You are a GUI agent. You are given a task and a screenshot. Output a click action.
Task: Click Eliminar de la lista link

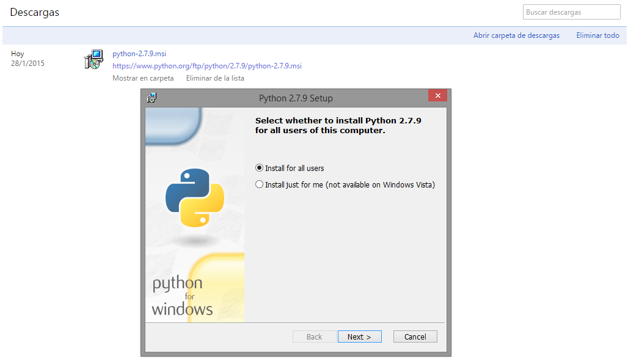215,78
